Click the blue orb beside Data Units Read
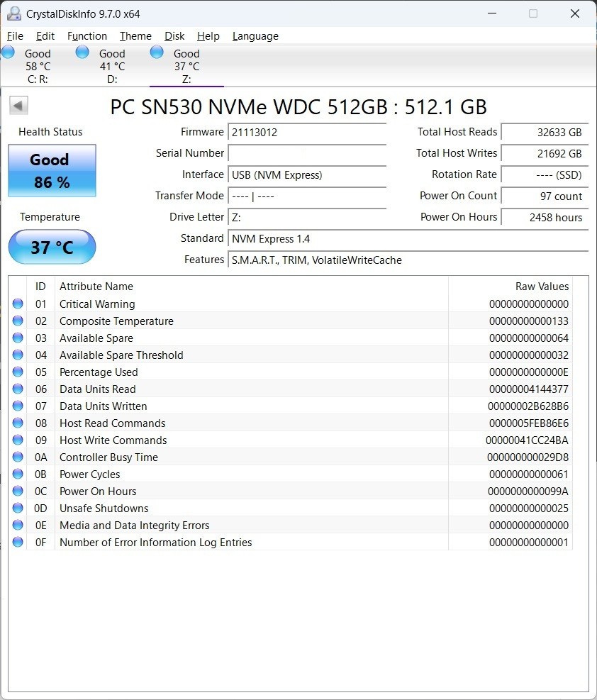 (18, 389)
